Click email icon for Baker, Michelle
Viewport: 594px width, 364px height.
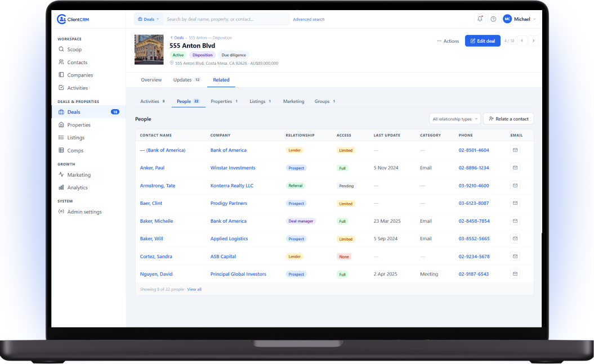pos(515,221)
